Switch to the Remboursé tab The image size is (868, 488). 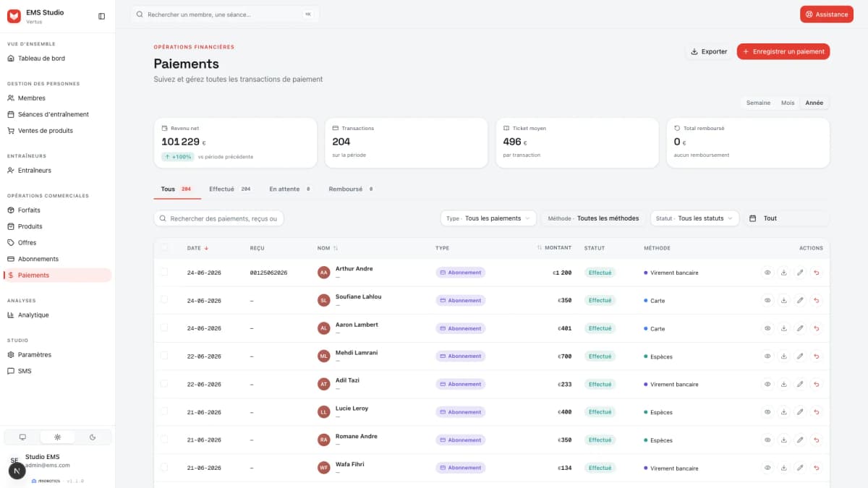(x=351, y=189)
